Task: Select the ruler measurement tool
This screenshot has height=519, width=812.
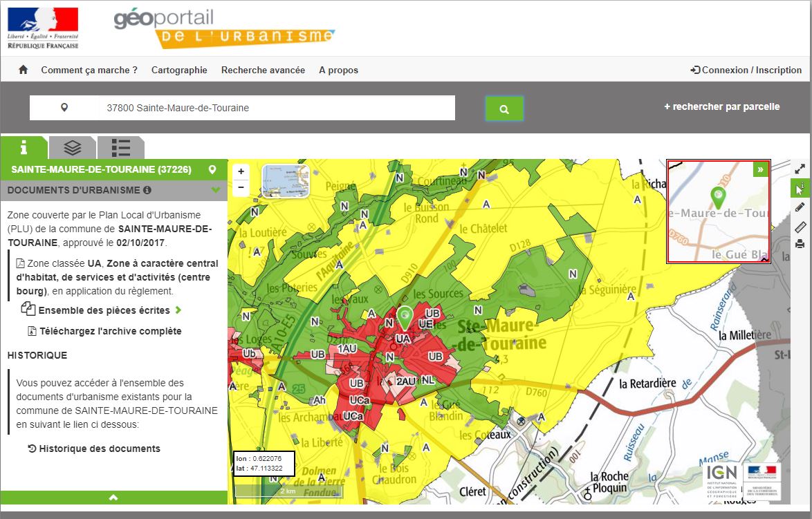Action: coord(800,225)
